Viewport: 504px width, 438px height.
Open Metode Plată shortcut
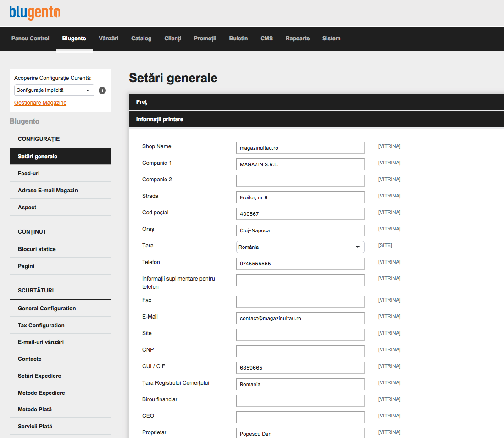point(60,410)
